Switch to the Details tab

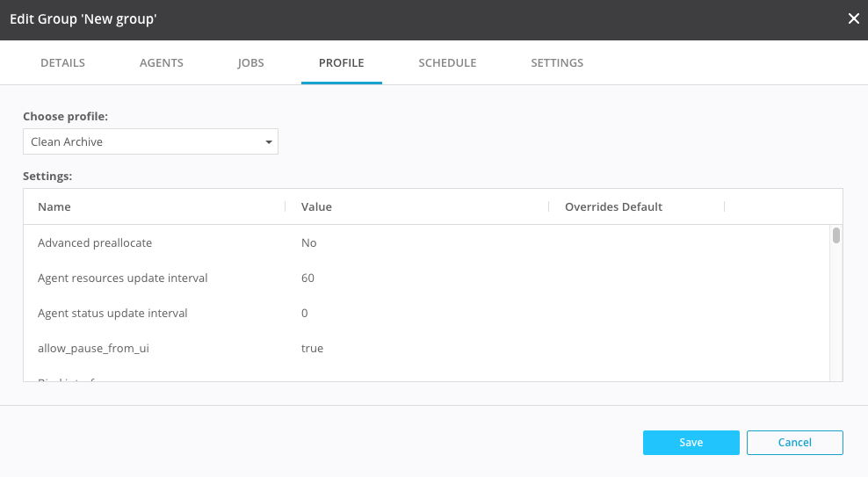[x=62, y=63]
